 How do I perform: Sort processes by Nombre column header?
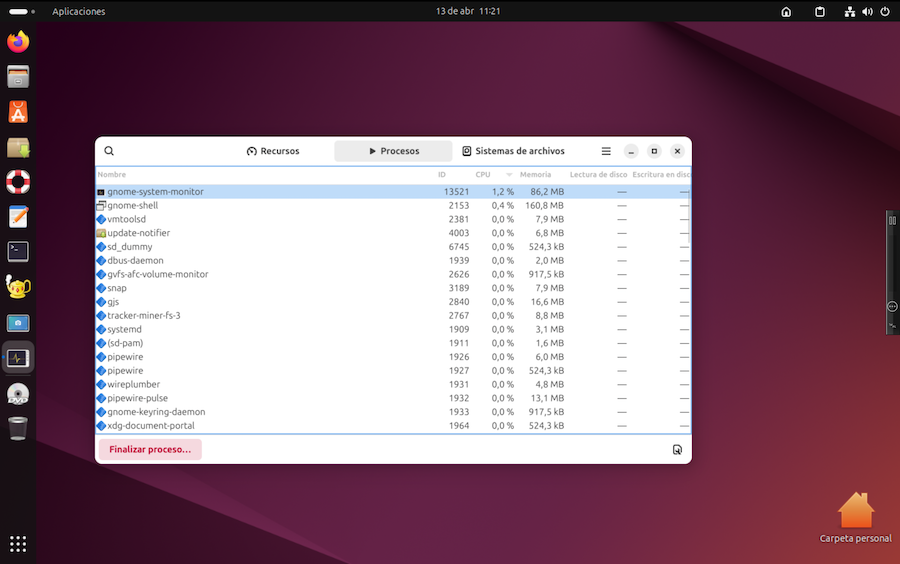(112, 175)
